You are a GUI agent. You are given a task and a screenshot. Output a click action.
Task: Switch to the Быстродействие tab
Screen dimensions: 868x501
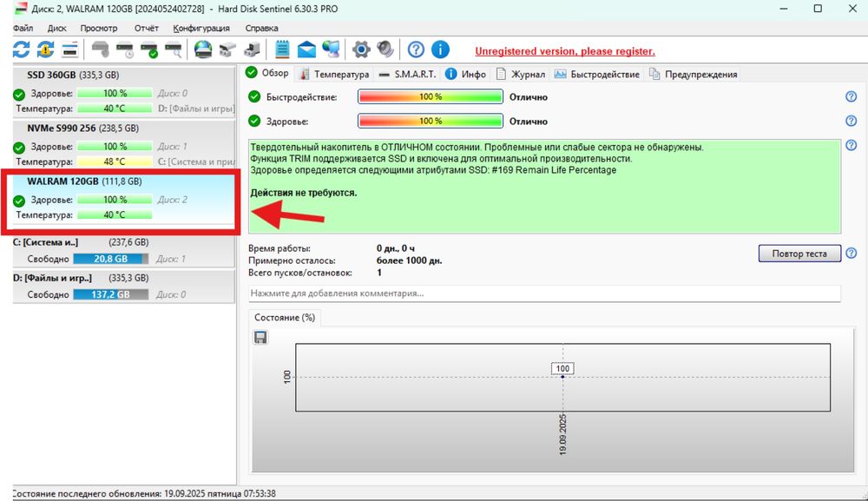(x=597, y=74)
